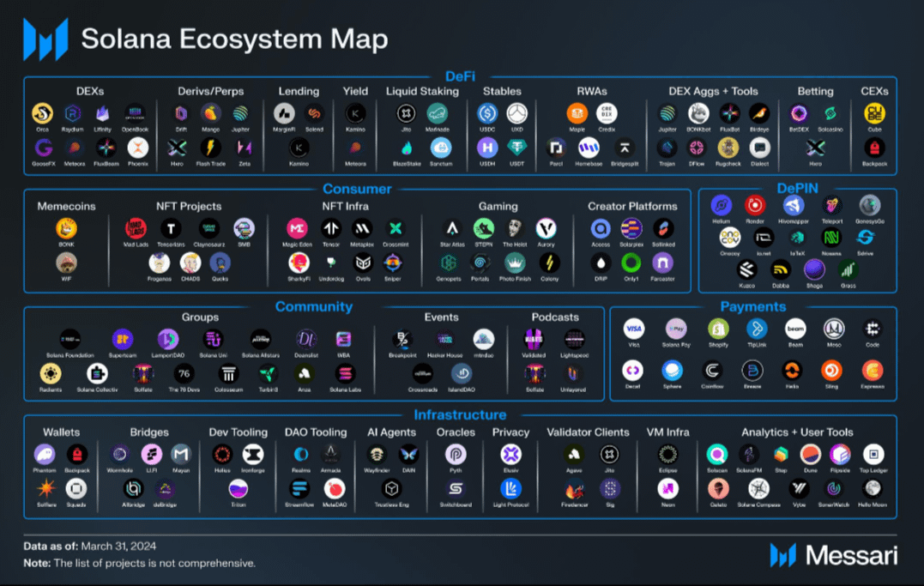This screenshot has width=924, height=586.
Task: Select the Triton icon in Dev Tooling
Action: click(x=238, y=489)
